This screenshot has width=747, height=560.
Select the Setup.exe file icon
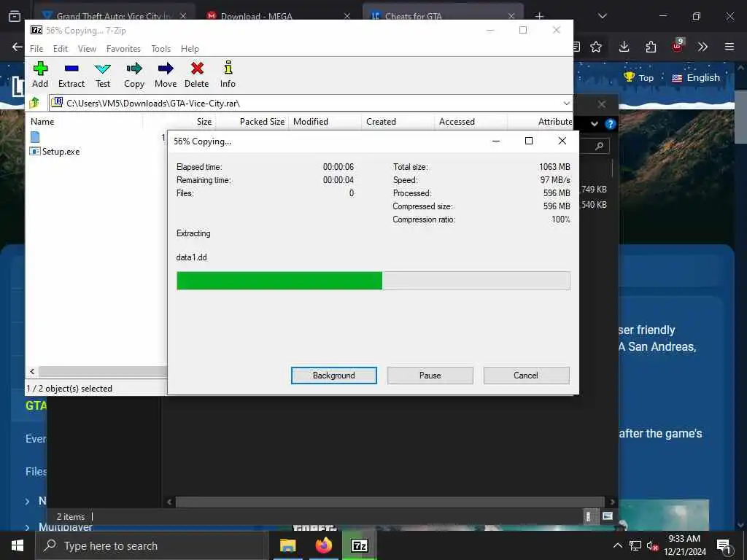(35, 152)
